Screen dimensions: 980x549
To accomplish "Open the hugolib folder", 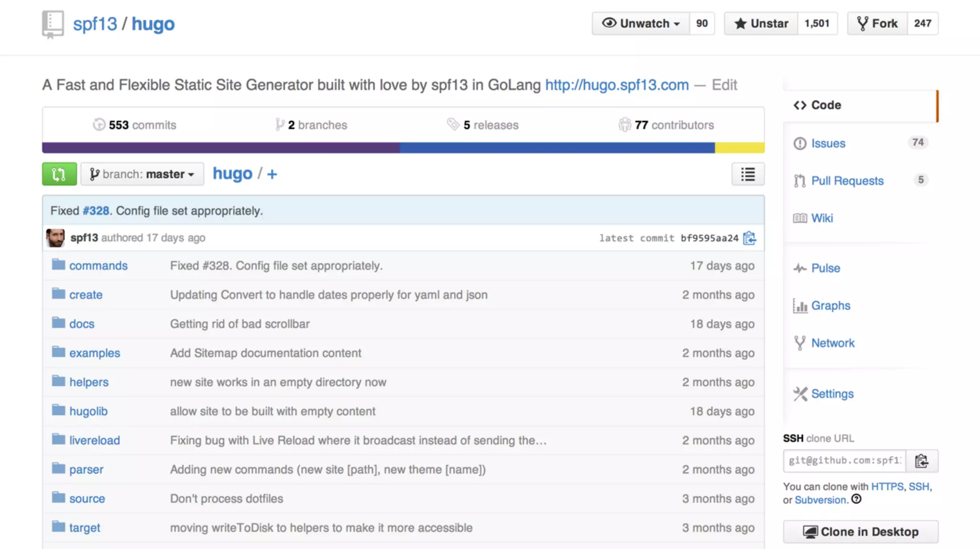I will pos(88,411).
